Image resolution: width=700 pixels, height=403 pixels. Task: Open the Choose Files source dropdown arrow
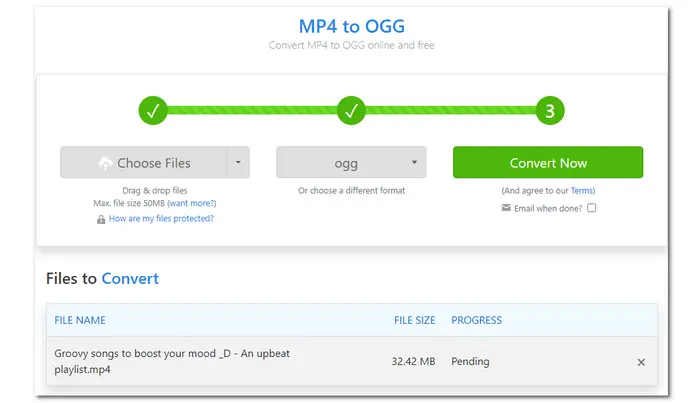pos(238,162)
